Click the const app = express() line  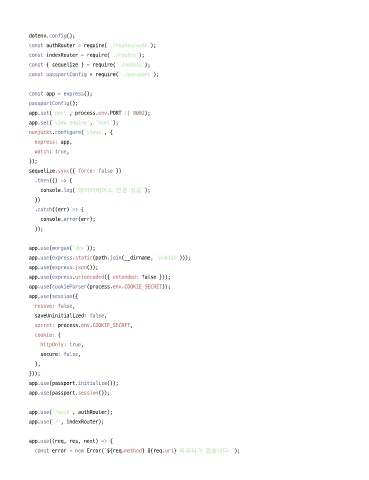(60, 94)
